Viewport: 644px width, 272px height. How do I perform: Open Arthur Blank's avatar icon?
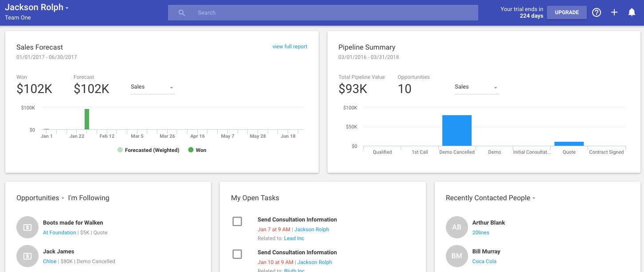click(x=457, y=227)
